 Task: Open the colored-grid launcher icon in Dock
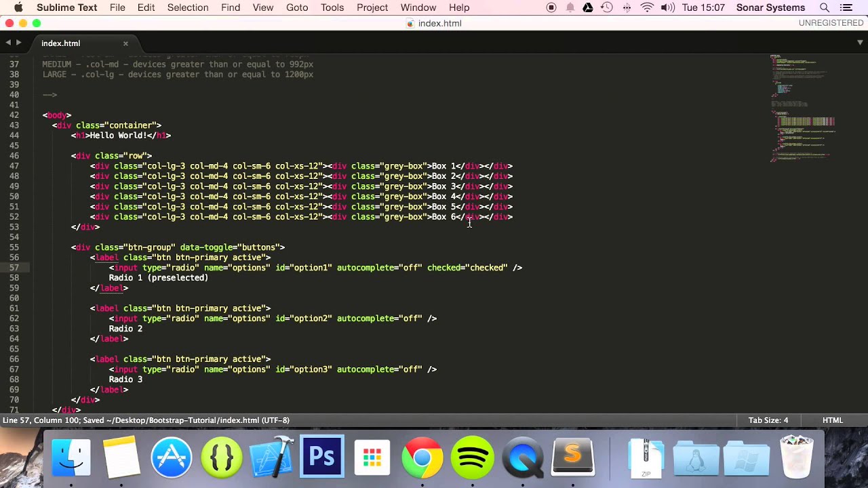coord(372,457)
